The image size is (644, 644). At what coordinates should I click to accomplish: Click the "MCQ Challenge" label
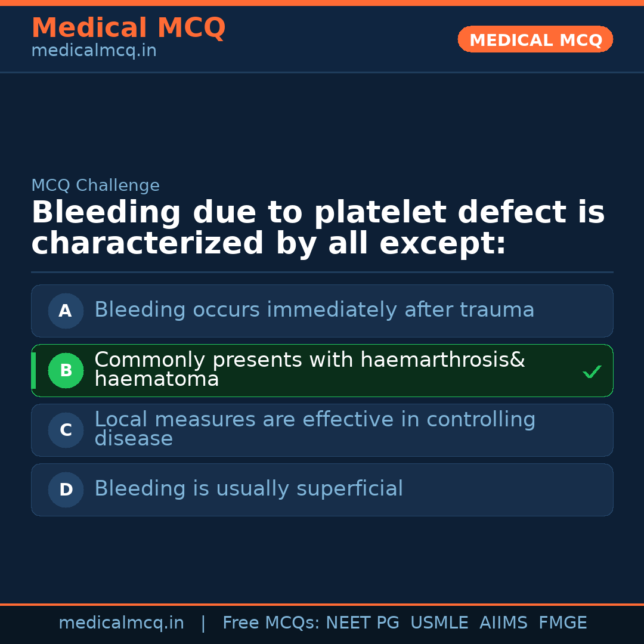tap(95, 185)
